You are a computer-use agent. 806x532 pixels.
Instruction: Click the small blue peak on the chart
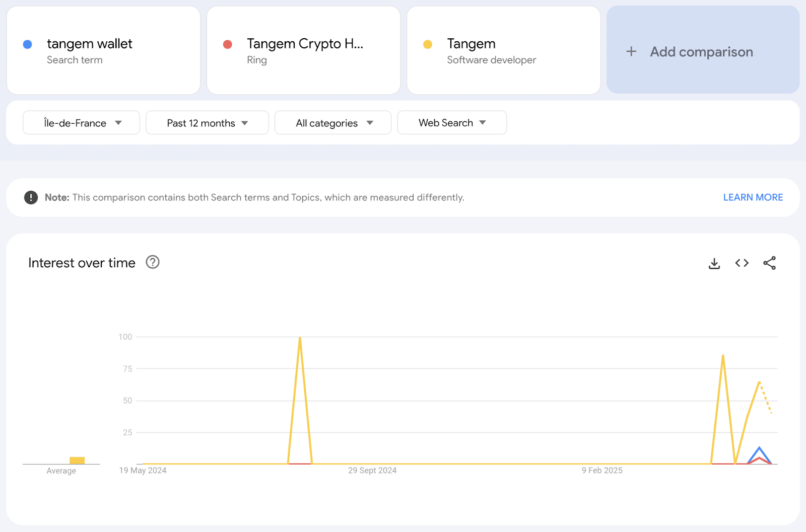coord(759,448)
